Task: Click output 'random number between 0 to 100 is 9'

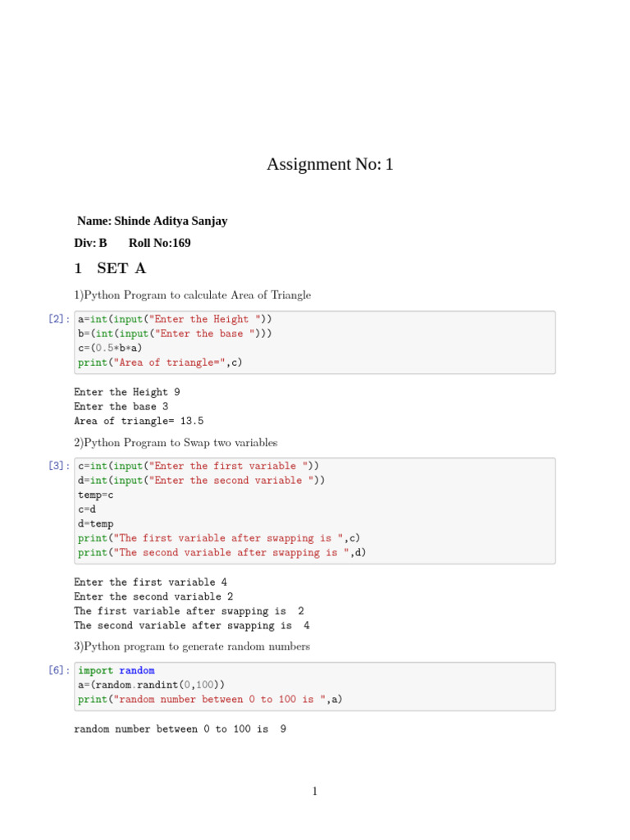Action: (180, 729)
